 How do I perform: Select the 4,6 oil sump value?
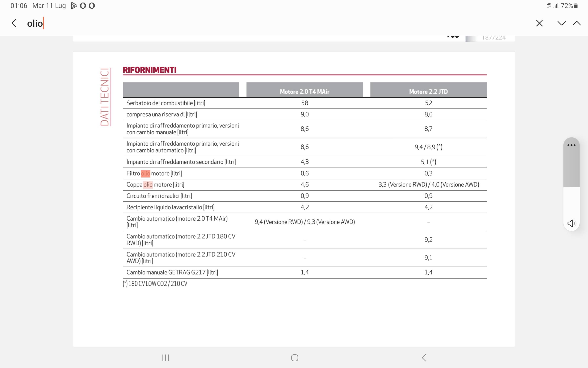coord(304,185)
